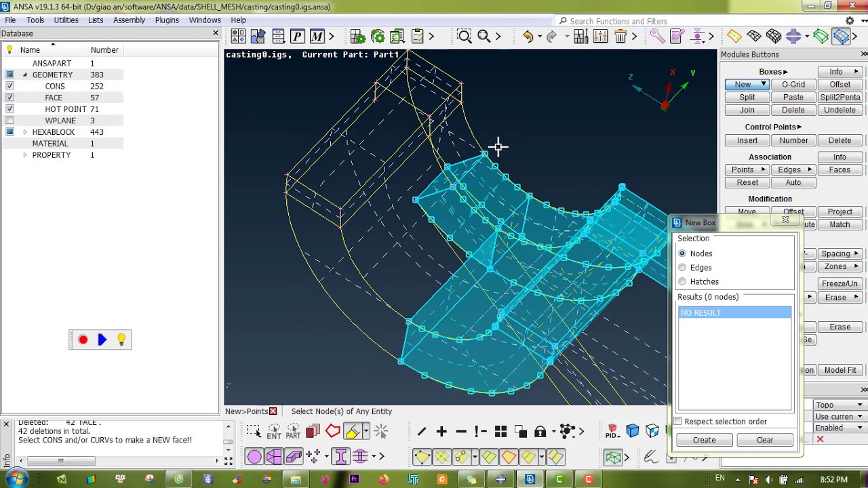Expand the PROPERTY tree node

[25, 155]
